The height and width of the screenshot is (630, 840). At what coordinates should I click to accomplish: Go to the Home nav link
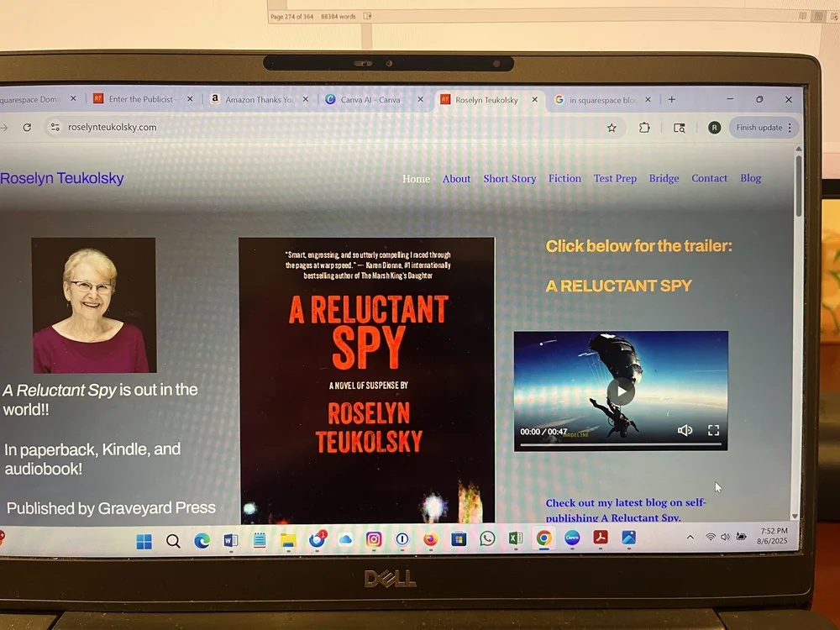(x=416, y=179)
